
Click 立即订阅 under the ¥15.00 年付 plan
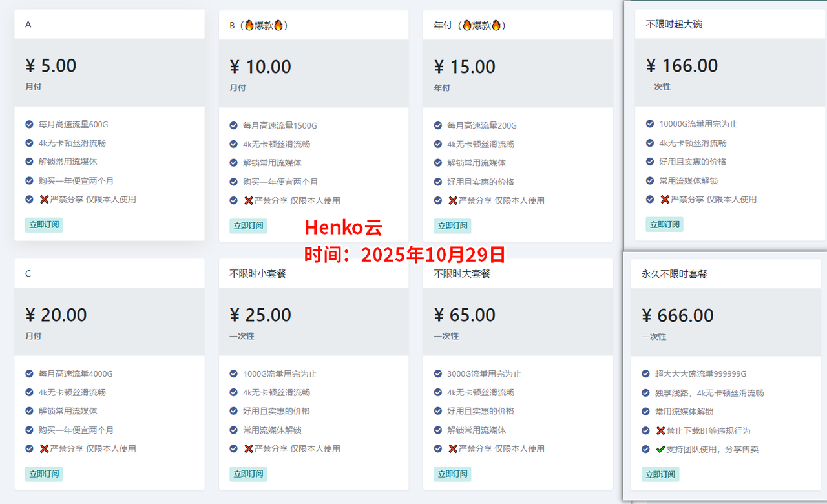coord(452,226)
